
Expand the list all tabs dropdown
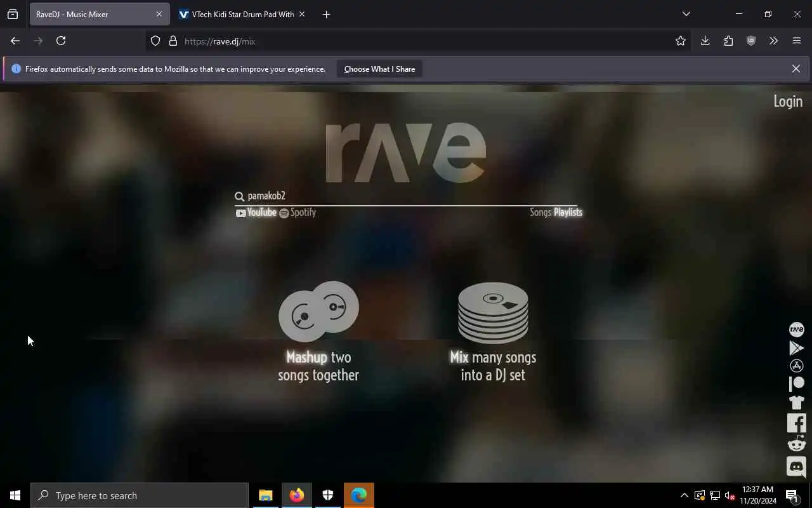pos(686,14)
